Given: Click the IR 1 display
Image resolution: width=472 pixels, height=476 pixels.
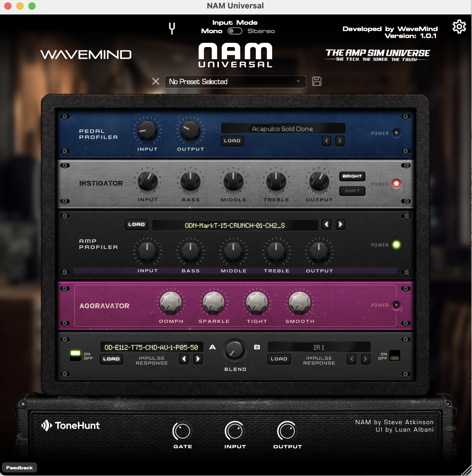Looking at the screenshot, I should 319,347.
